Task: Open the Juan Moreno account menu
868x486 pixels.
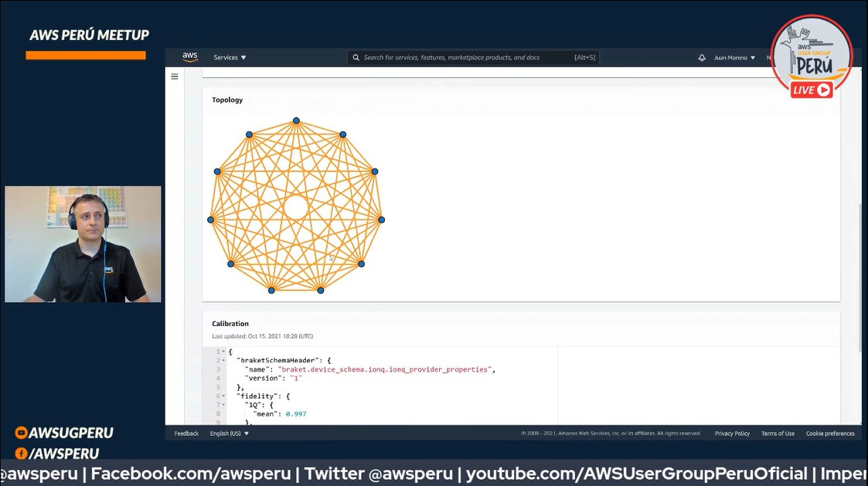Action: [734, 58]
